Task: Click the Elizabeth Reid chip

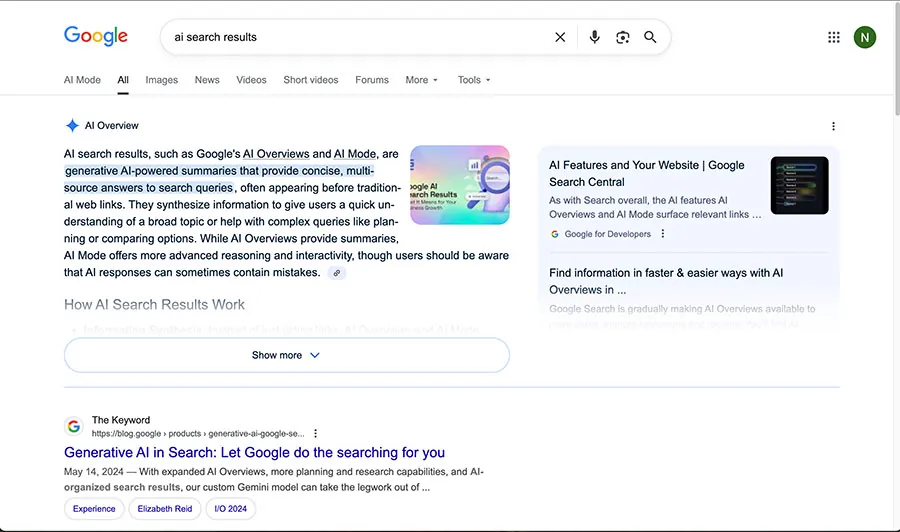Action: tap(167, 509)
